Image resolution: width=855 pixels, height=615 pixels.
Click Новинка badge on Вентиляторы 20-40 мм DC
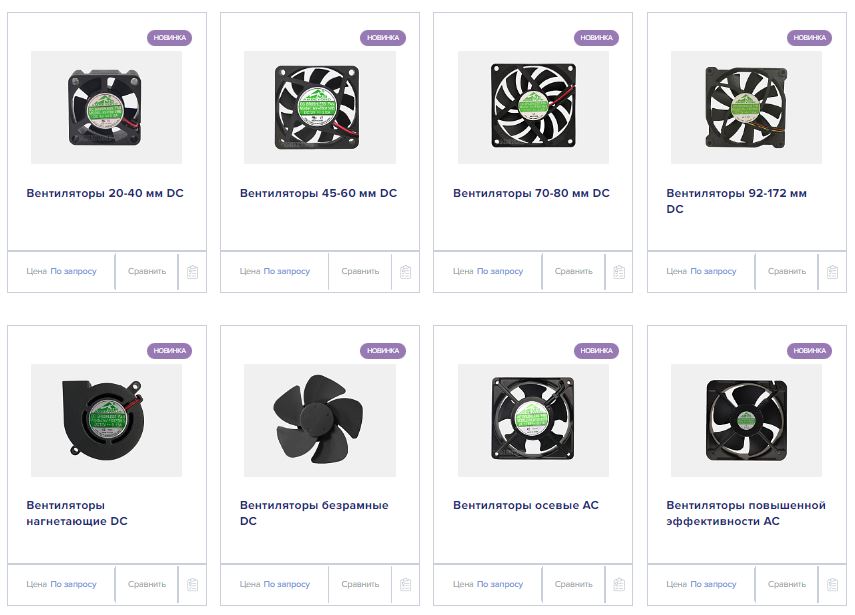click(x=170, y=38)
